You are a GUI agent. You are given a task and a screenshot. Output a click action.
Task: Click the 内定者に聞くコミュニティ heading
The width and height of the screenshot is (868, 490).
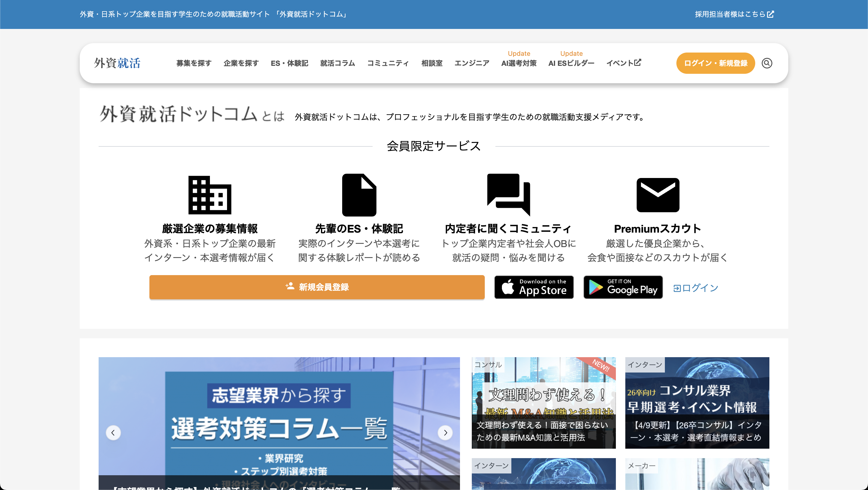[508, 228]
